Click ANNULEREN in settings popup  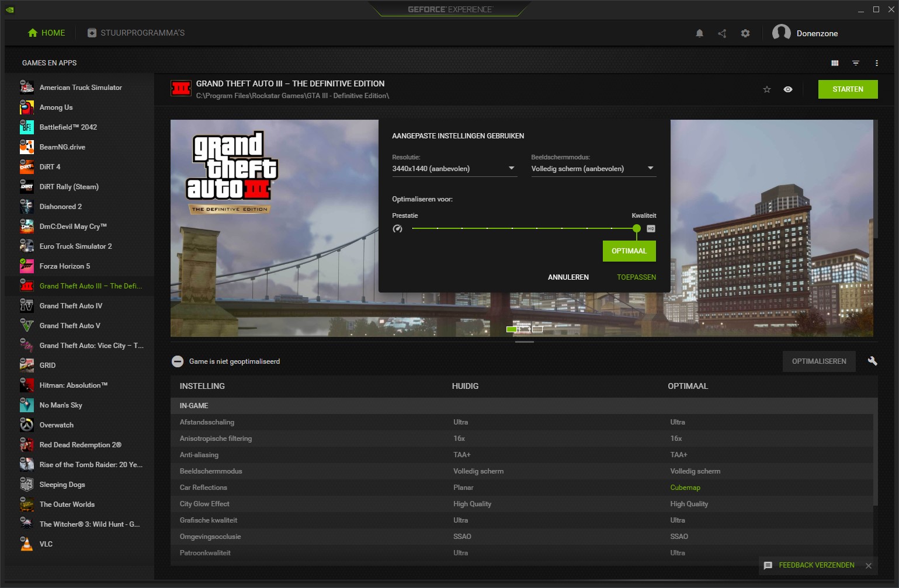coord(568,277)
